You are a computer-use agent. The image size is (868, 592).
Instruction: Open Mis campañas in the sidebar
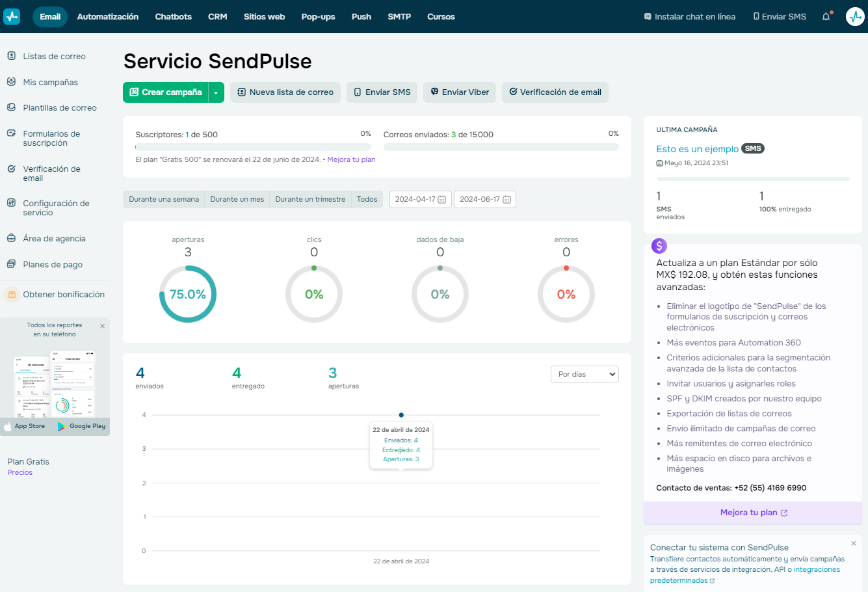[50, 83]
